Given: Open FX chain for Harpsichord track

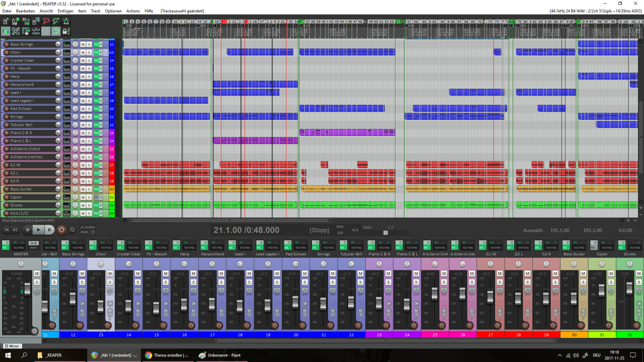Looking at the screenshot, I should point(96,84).
